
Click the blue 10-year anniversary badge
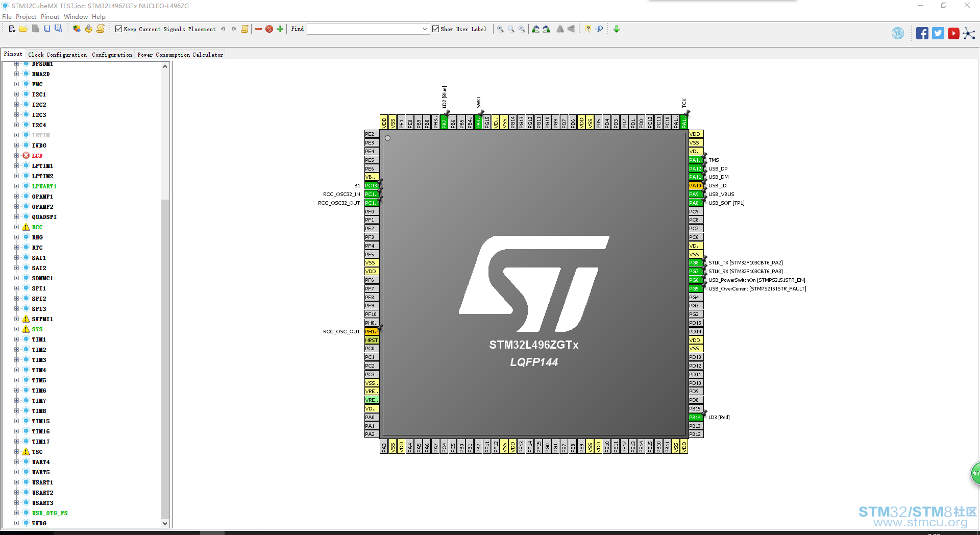(898, 34)
